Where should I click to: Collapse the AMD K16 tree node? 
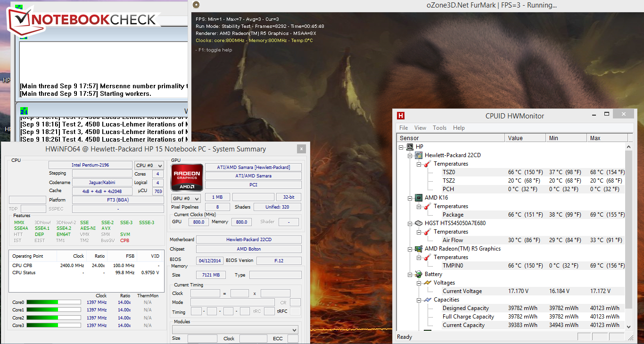pos(410,198)
